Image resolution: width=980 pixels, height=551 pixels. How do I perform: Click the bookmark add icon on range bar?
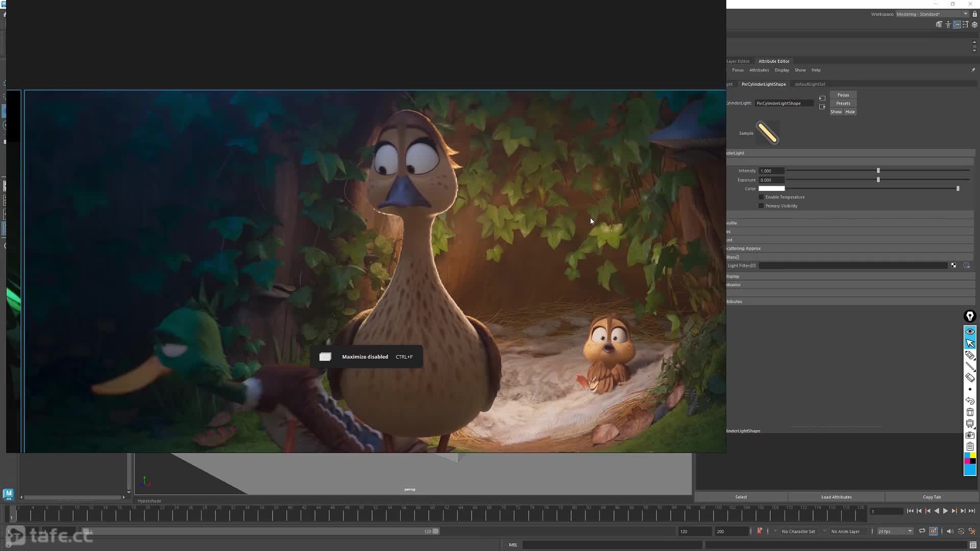[759, 532]
